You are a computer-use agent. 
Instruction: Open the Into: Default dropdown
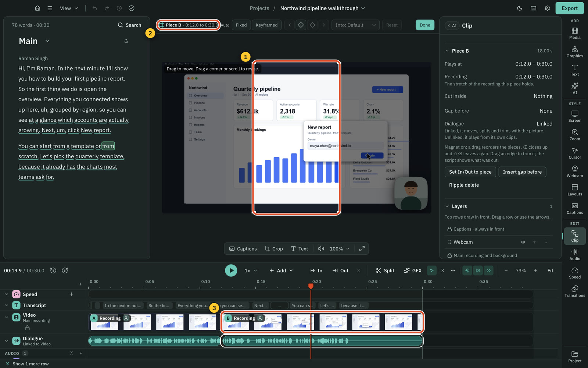click(x=356, y=25)
